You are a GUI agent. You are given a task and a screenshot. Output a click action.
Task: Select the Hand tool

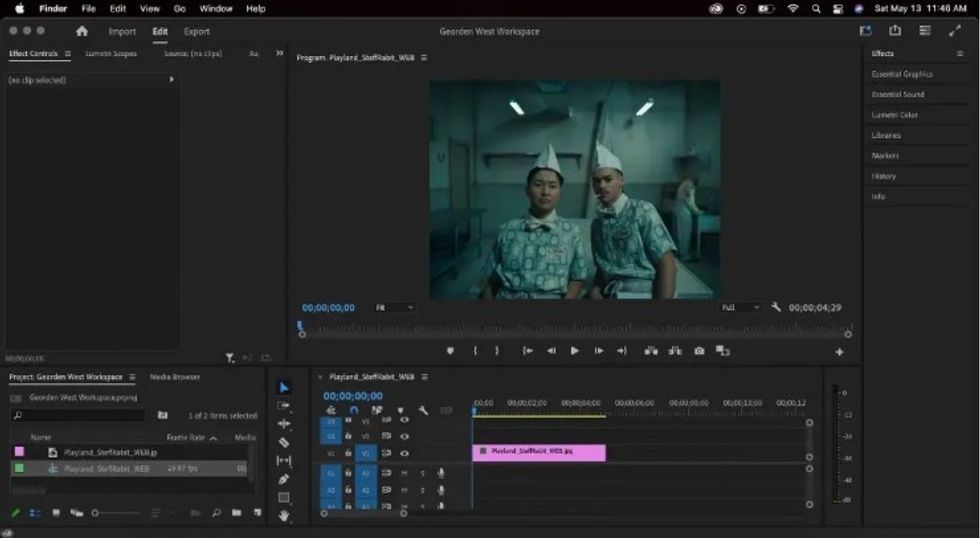click(284, 516)
